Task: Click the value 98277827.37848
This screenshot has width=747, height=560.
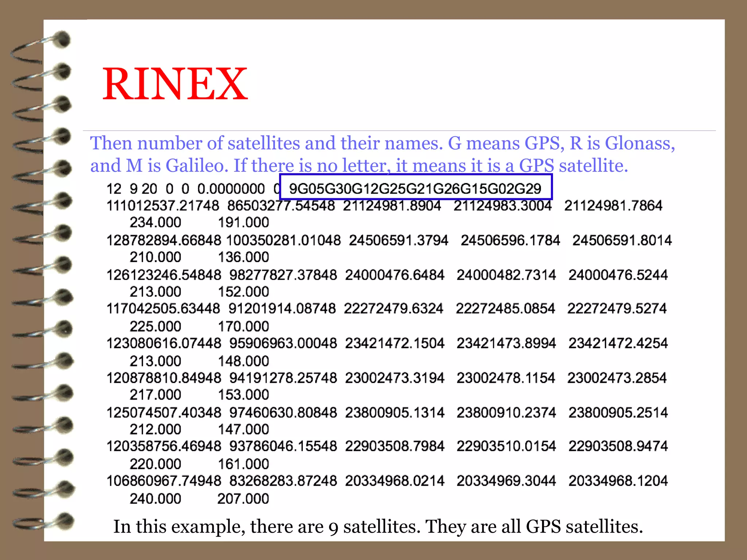Action: [283, 275]
